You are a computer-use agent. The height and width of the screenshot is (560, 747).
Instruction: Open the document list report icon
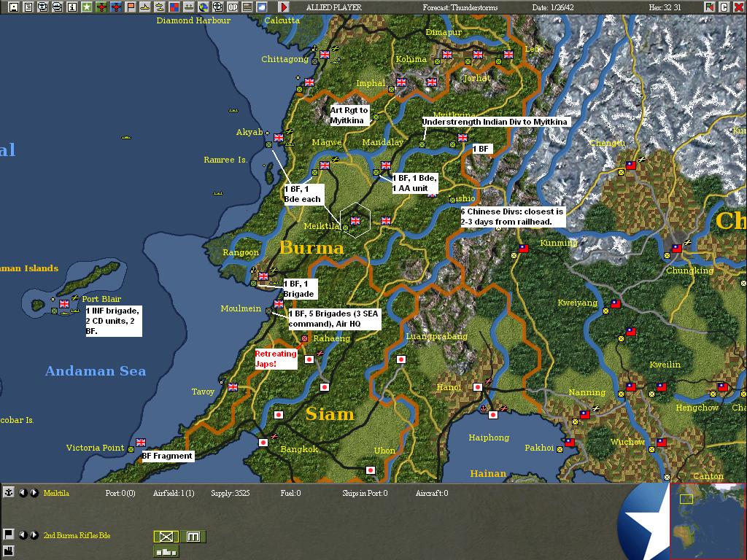coord(28,7)
